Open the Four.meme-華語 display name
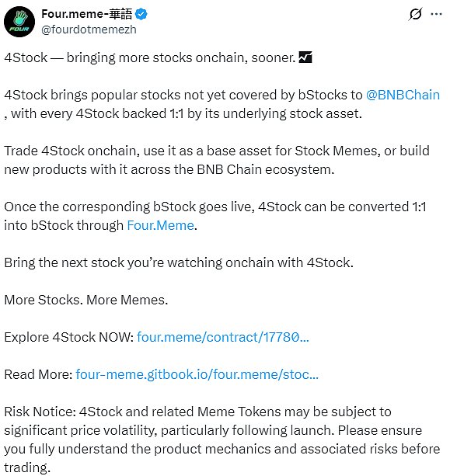Viewport: 450px width, 476px height. click(87, 14)
